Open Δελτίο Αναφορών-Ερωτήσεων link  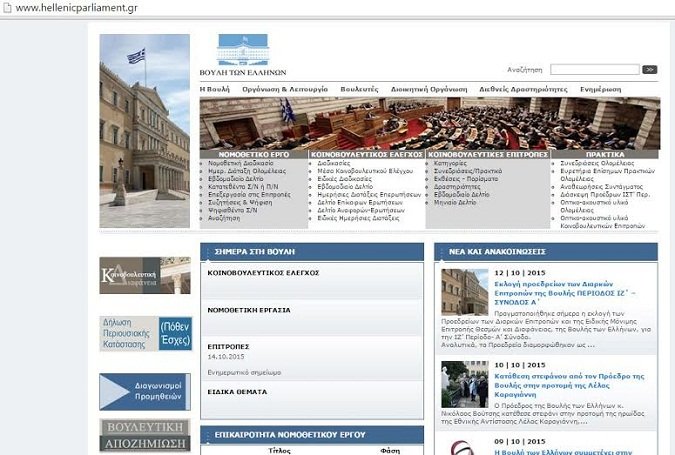click(x=361, y=210)
